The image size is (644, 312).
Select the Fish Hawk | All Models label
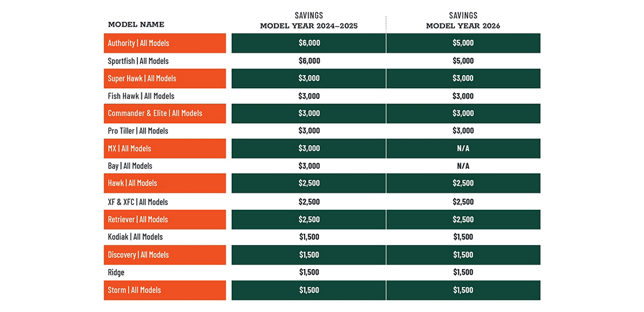141,96
